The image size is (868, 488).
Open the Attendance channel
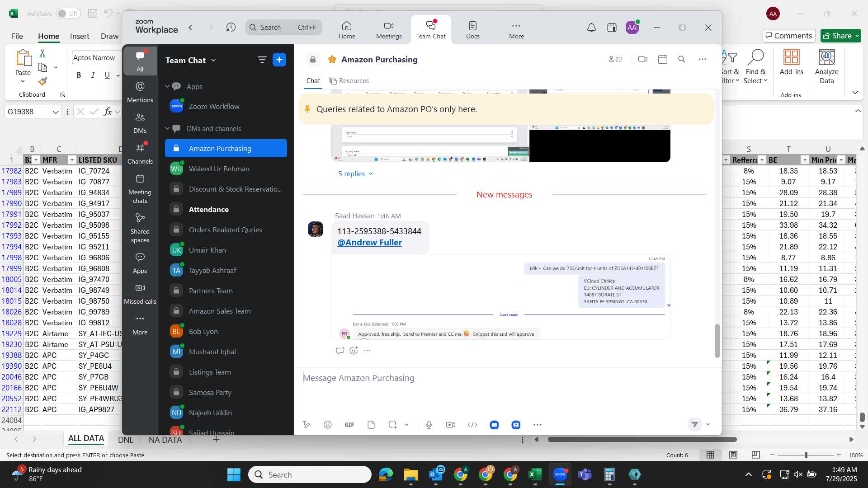pos(226,209)
